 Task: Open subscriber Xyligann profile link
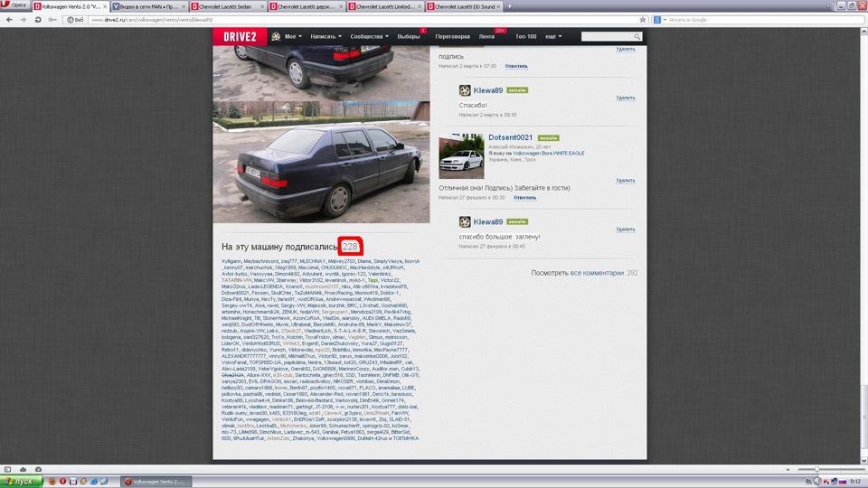pos(231,261)
